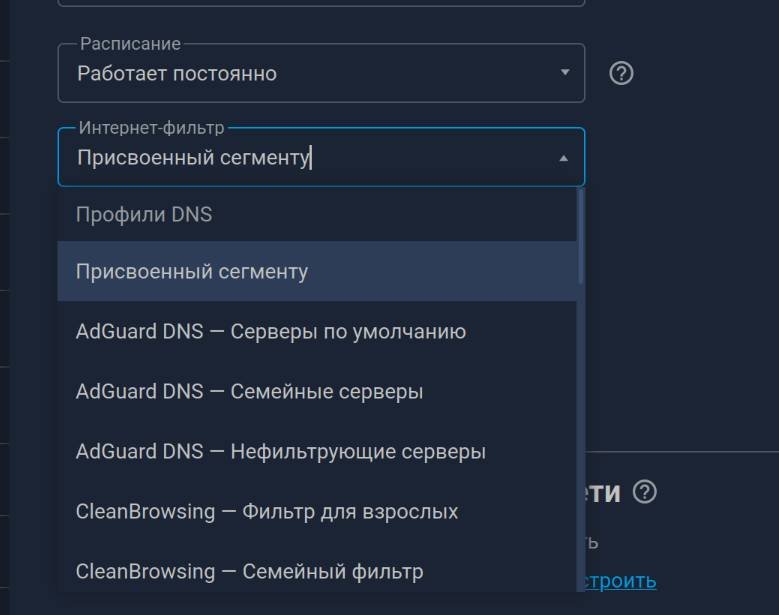This screenshot has width=779, height=615.
Task: Grab the filter list scrollbar thumb
Action: pos(580,236)
